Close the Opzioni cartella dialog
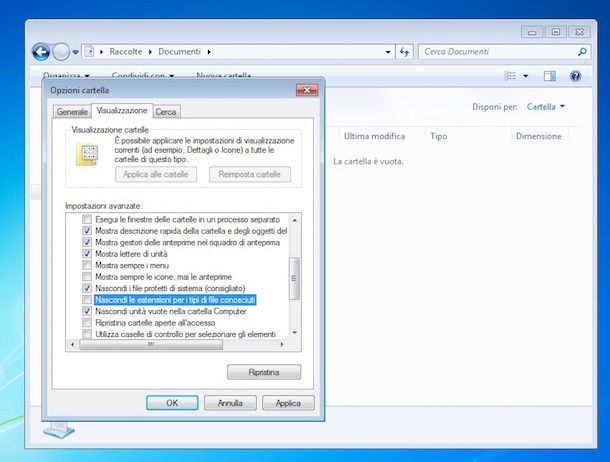610x462 pixels. (307, 90)
